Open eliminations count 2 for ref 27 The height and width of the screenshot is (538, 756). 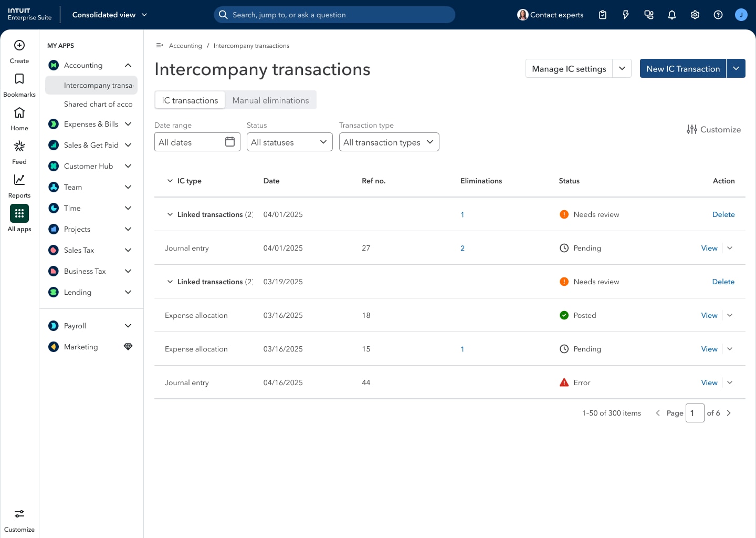pos(463,248)
